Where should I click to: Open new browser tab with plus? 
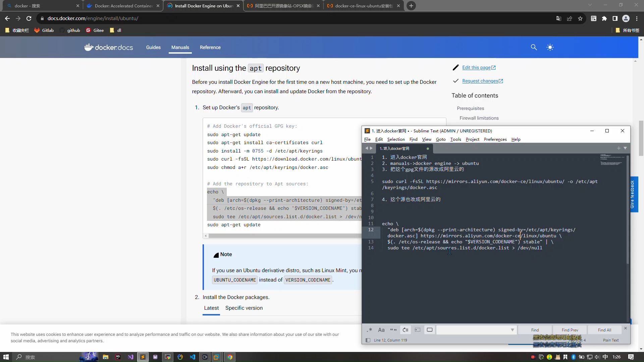click(411, 6)
